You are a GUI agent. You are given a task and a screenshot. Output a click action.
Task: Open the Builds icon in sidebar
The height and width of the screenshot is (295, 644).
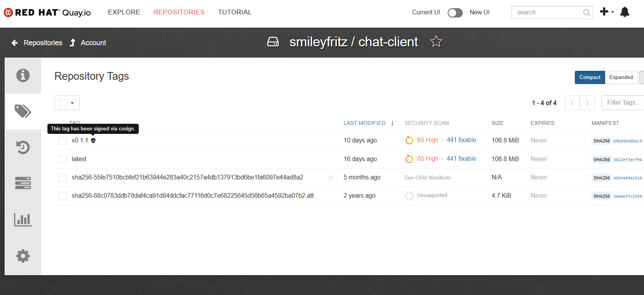click(x=23, y=183)
